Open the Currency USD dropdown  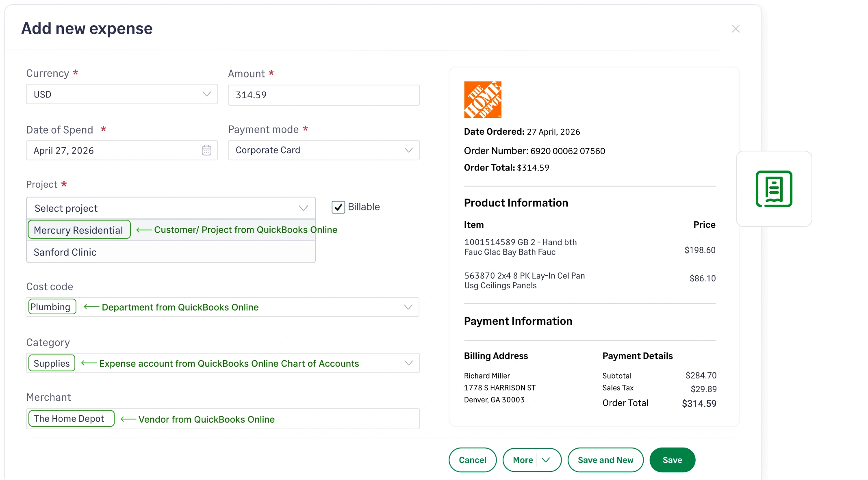coord(122,94)
